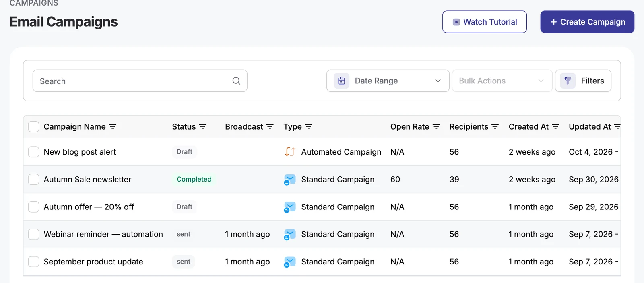Open the Bulk Actions dropdown
Image resolution: width=644 pixels, height=283 pixels.
[x=502, y=81]
